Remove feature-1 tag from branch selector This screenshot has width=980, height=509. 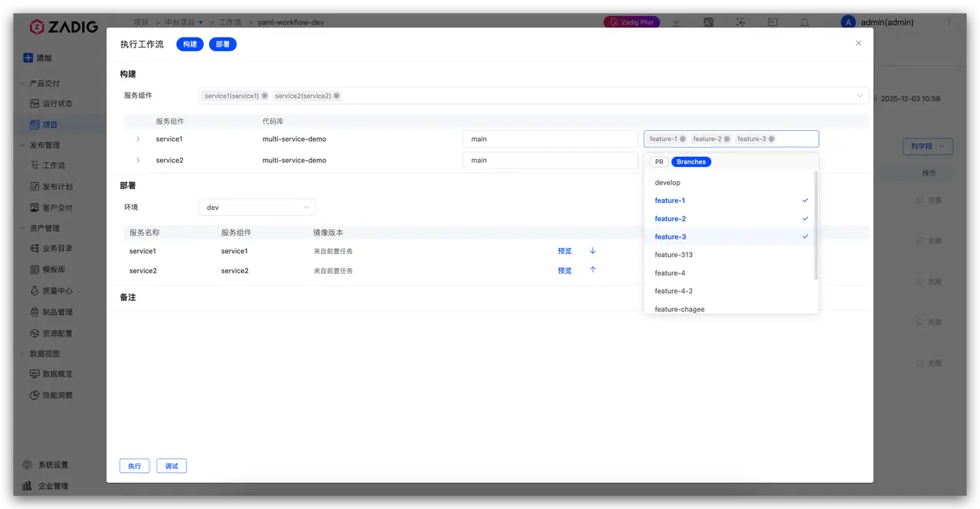(683, 139)
